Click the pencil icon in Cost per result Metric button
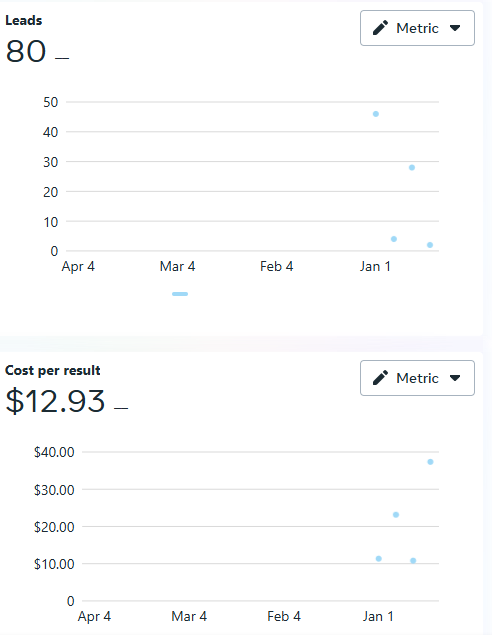This screenshot has width=492, height=635. pos(380,378)
